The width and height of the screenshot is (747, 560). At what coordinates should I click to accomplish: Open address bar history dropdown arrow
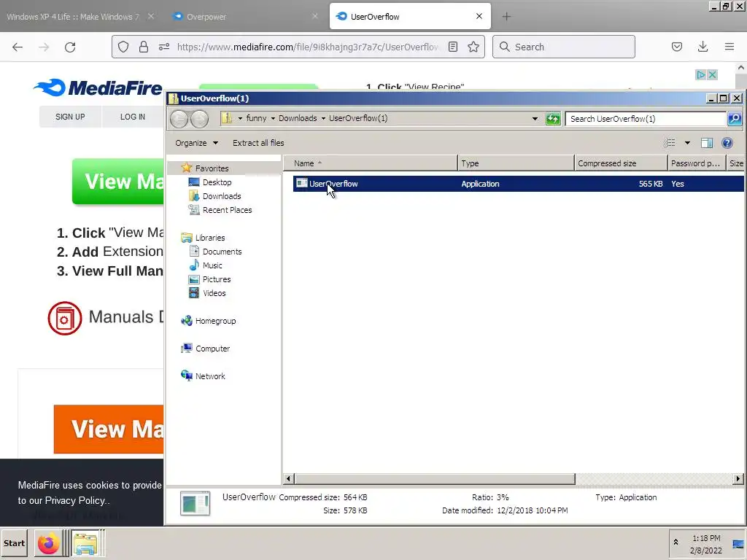535,119
